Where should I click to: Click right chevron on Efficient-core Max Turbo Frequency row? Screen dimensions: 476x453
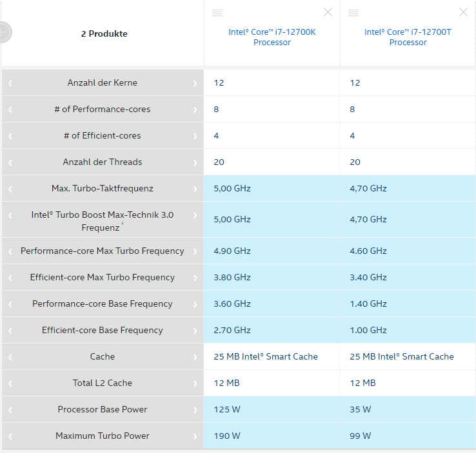195,278
